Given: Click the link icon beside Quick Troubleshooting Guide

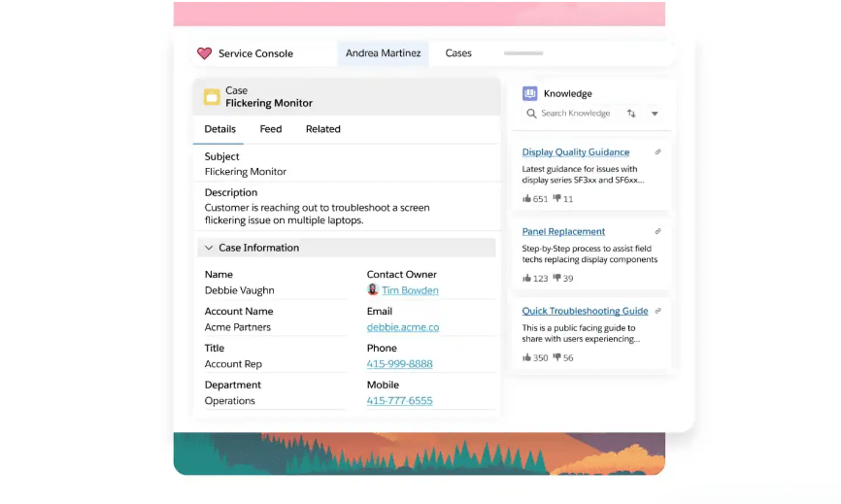Looking at the screenshot, I should click(x=657, y=311).
